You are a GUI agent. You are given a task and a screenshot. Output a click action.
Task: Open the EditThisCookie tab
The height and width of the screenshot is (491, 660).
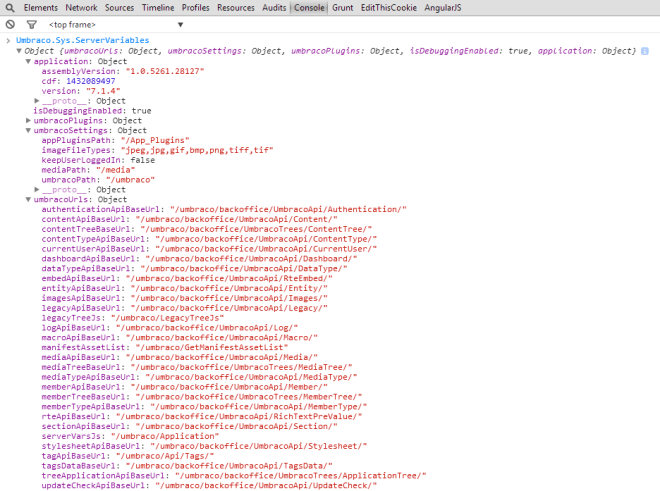(389, 8)
